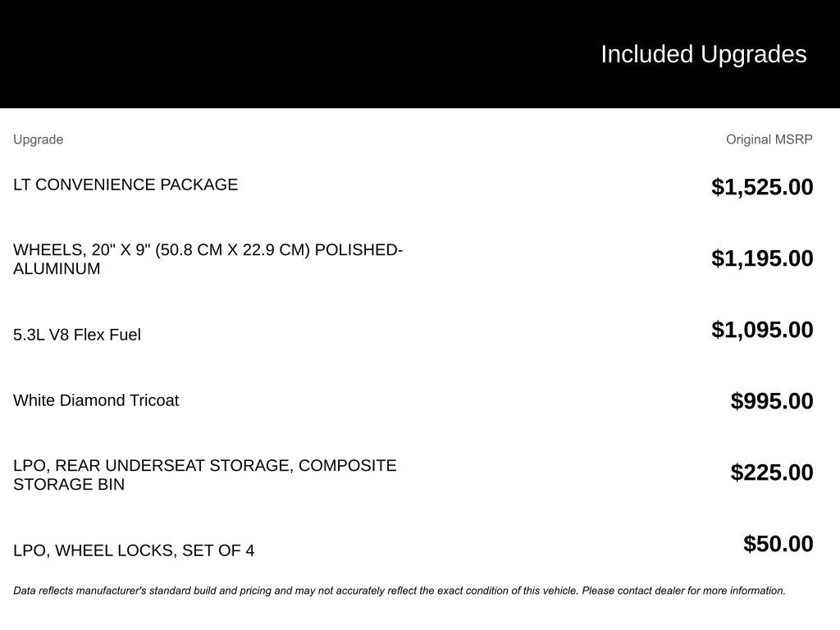840x630 pixels.
Task: Click the LPO, REAR UNDERSEAT STORAGE line
Action: point(204,465)
